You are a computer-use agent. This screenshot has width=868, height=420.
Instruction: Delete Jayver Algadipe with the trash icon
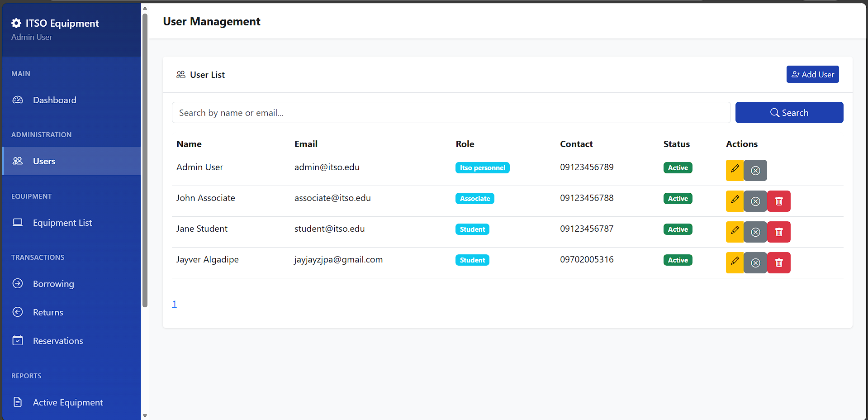(x=778, y=262)
